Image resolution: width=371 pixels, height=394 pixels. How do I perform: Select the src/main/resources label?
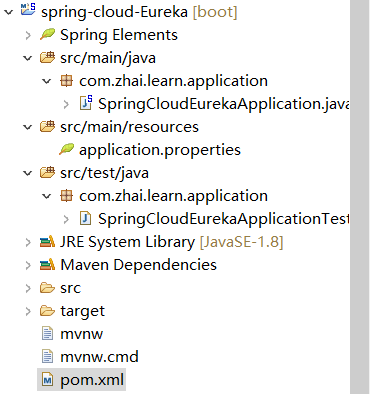coord(129,127)
